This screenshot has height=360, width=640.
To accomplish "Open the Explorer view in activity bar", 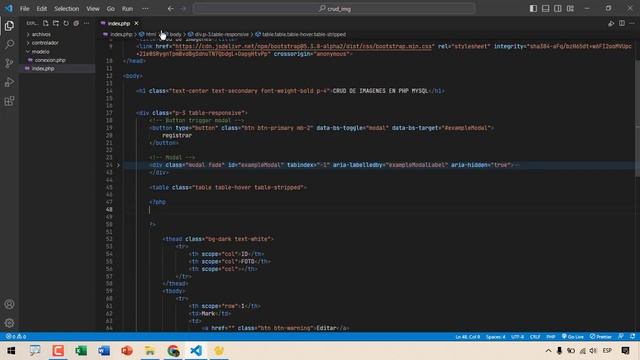I will (9, 26).
